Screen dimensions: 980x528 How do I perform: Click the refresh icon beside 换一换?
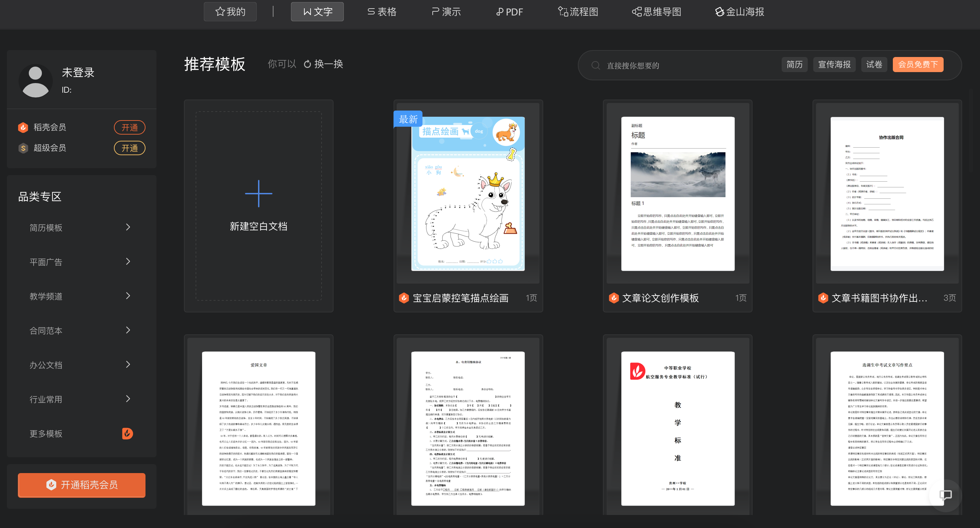(x=307, y=64)
